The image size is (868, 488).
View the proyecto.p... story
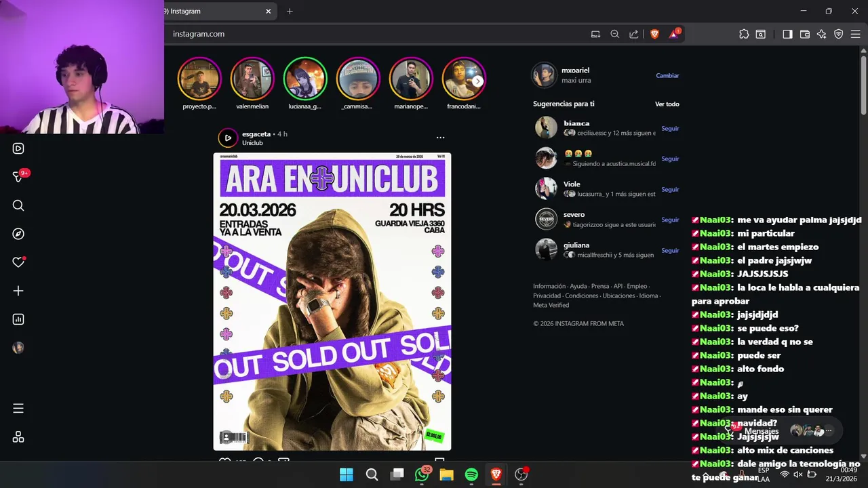pyautogui.click(x=199, y=79)
